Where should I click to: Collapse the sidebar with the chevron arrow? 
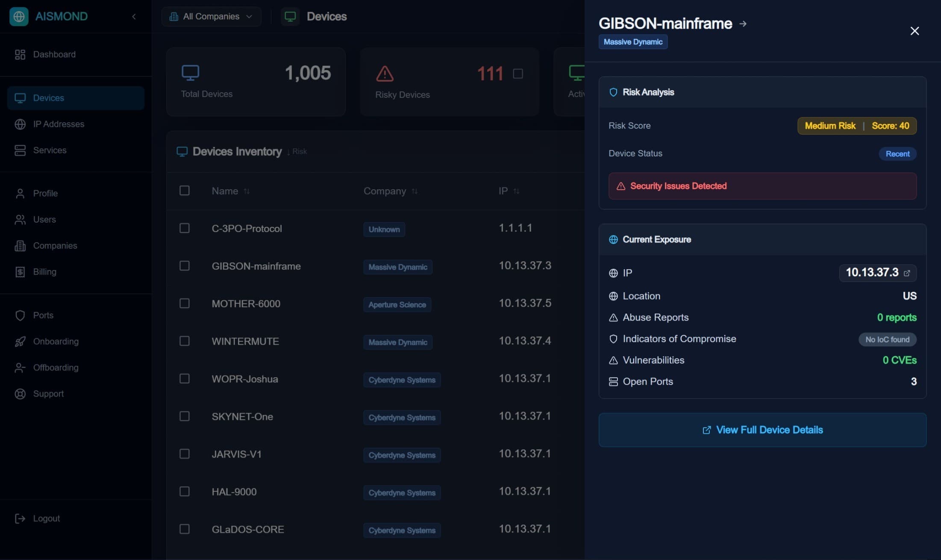134,16
